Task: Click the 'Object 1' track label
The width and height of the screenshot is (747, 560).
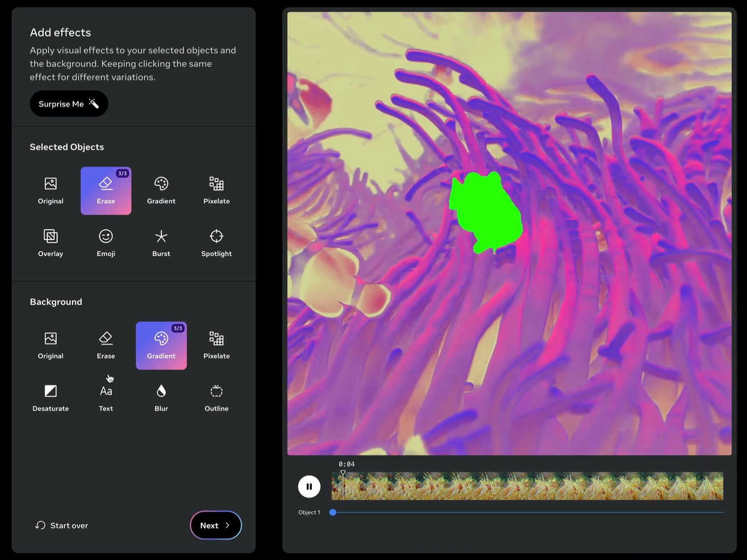Action: click(x=309, y=512)
